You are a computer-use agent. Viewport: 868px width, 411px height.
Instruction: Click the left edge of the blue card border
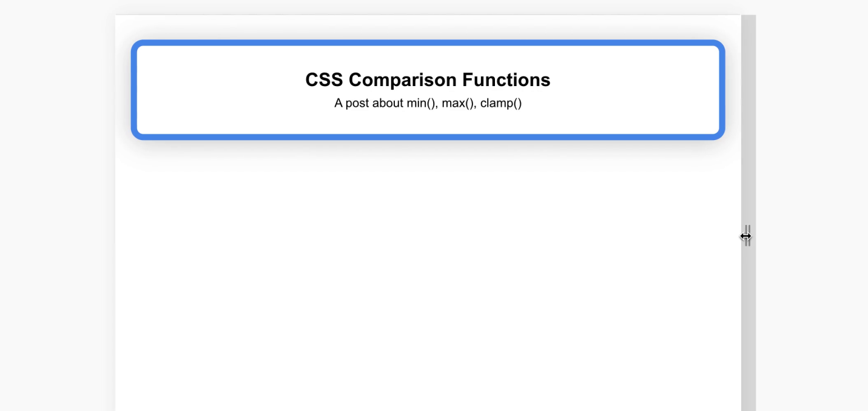(134, 90)
